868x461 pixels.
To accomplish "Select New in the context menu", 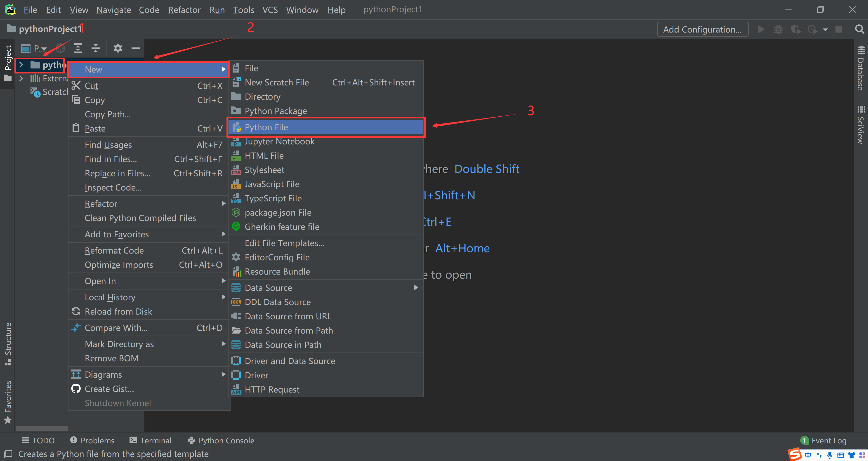I will (x=148, y=69).
